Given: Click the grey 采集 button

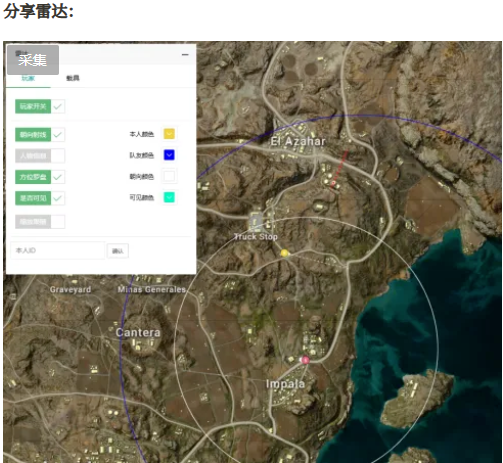Looking at the screenshot, I should tap(33, 60).
